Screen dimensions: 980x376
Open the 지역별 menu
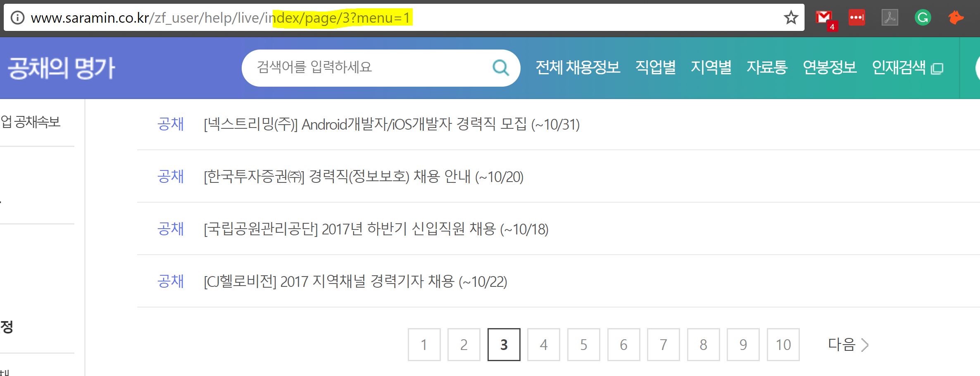tap(711, 67)
